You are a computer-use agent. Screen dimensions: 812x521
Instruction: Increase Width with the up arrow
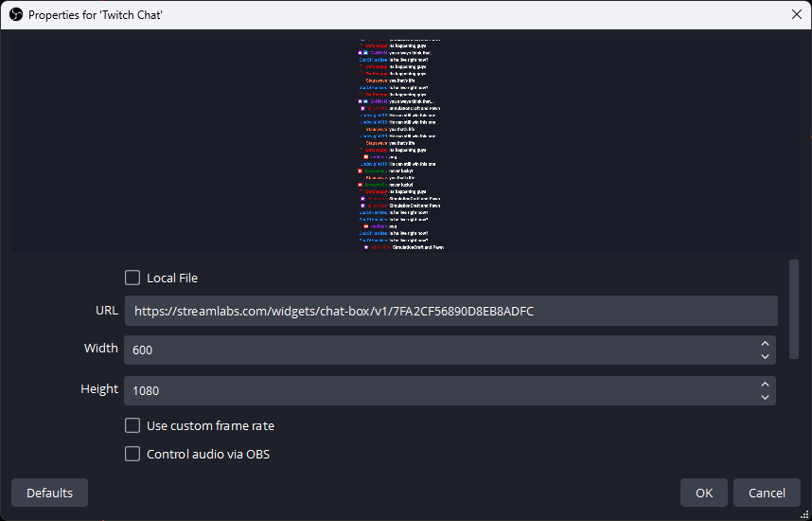[765, 344]
